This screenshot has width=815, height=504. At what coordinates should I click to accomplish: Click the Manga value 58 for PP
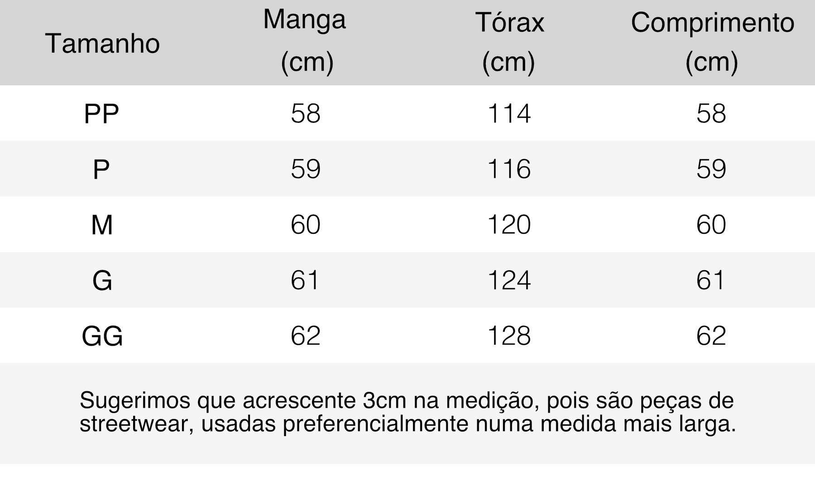[306, 113]
